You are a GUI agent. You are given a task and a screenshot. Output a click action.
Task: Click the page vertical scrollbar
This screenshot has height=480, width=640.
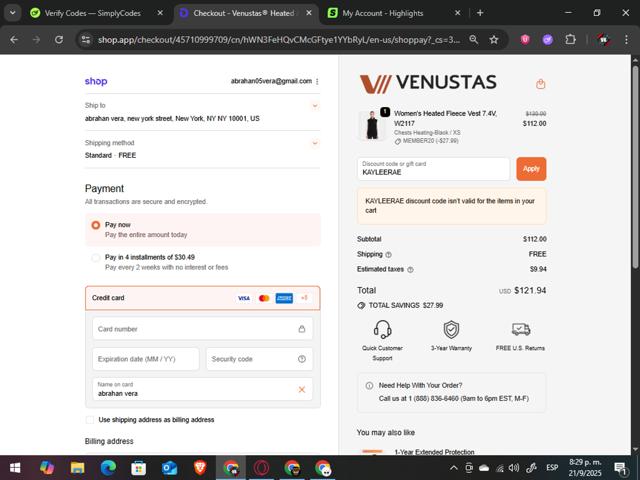pyautogui.click(x=635, y=167)
